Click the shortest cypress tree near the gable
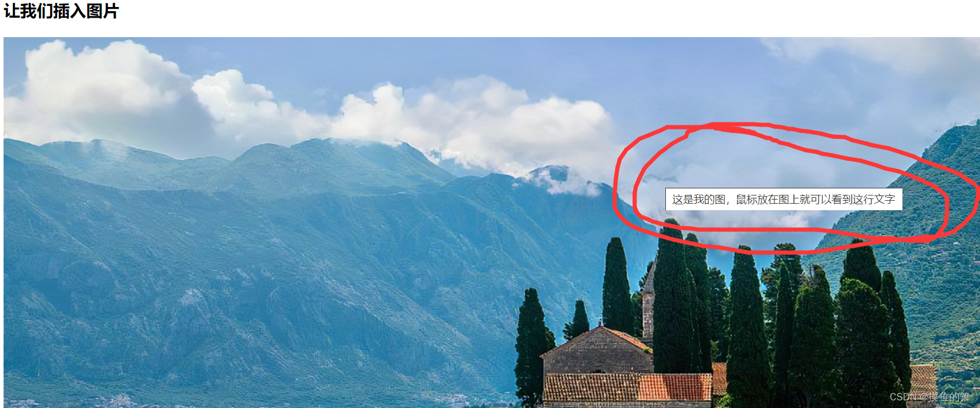The image size is (980, 408). (x=578, y=321)
